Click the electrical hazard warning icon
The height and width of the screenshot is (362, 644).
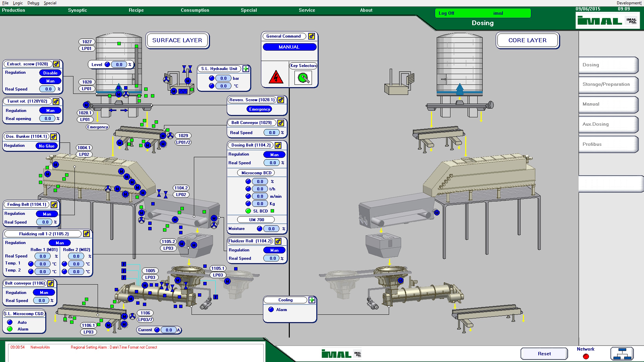pos(276,77)
